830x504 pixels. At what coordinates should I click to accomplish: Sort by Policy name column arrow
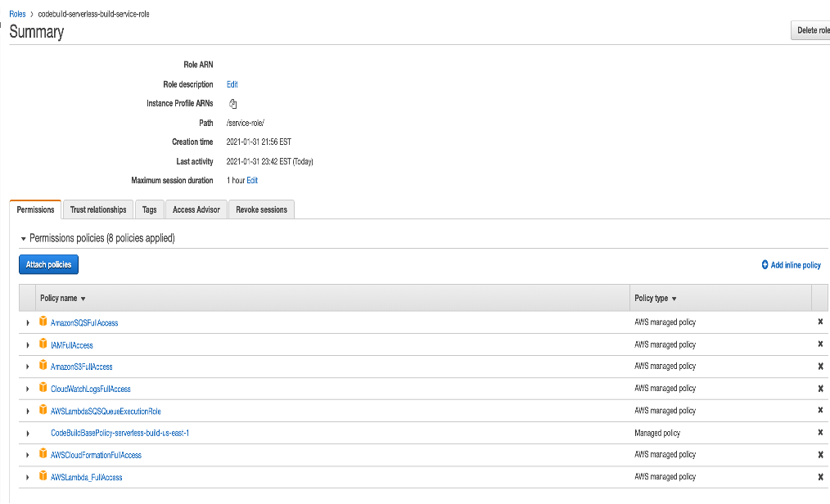(83, 299)
